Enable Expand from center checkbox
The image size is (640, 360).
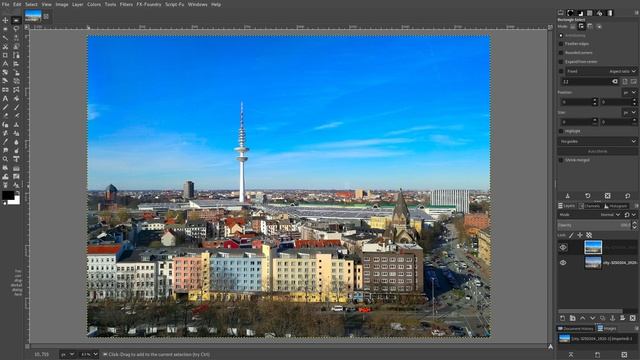click(561, 62)
